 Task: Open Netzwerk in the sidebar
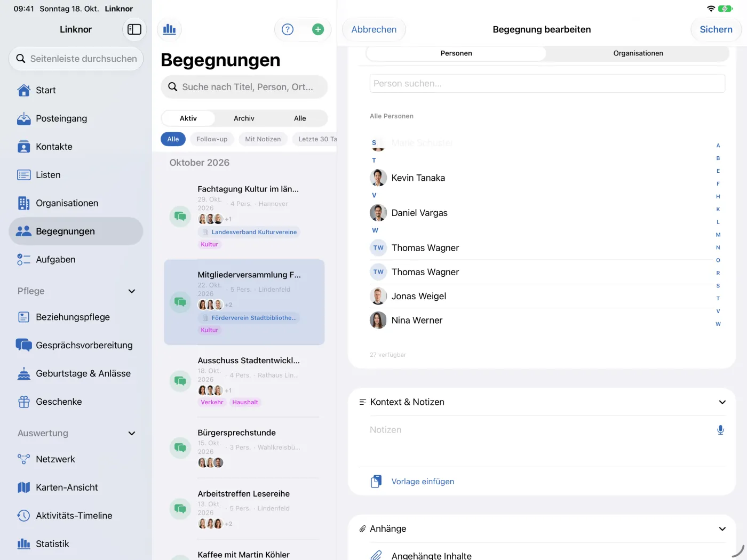[76, 459]
